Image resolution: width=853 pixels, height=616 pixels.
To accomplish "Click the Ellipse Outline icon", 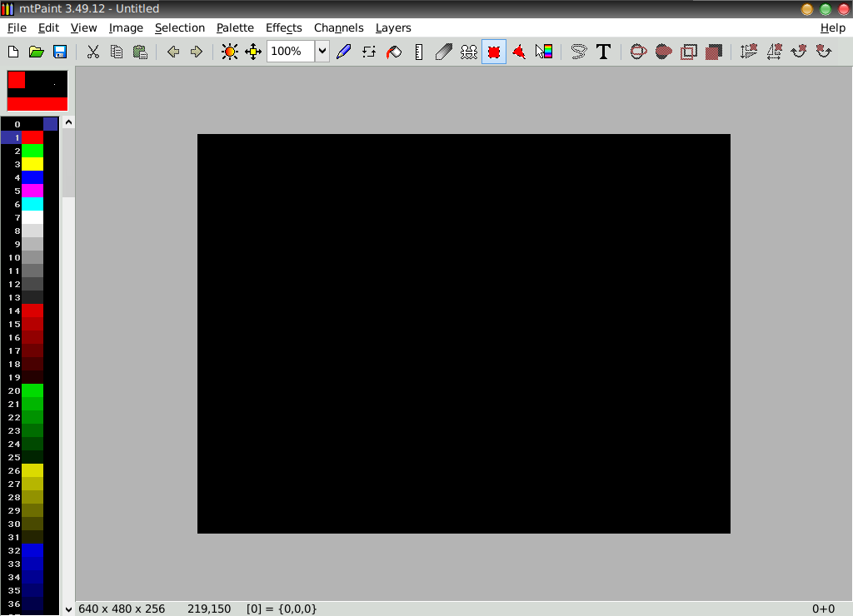I will 639,52.
